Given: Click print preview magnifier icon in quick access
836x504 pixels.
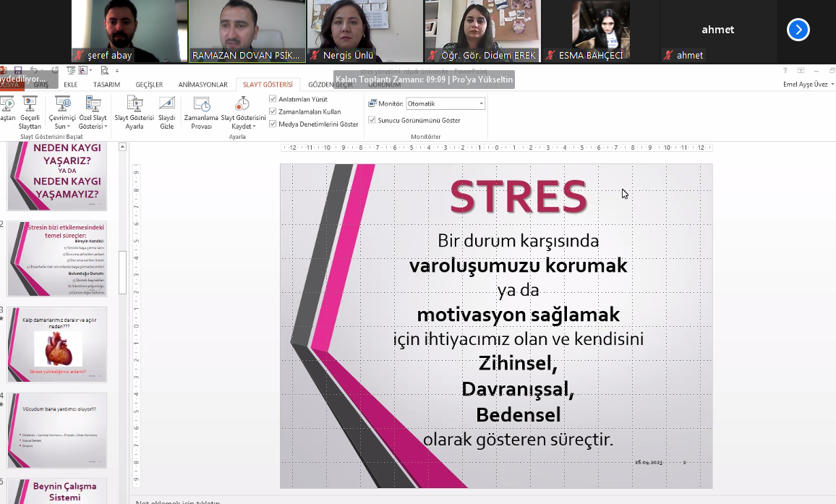Looking at the screenshot, I should tap(104, 70).
